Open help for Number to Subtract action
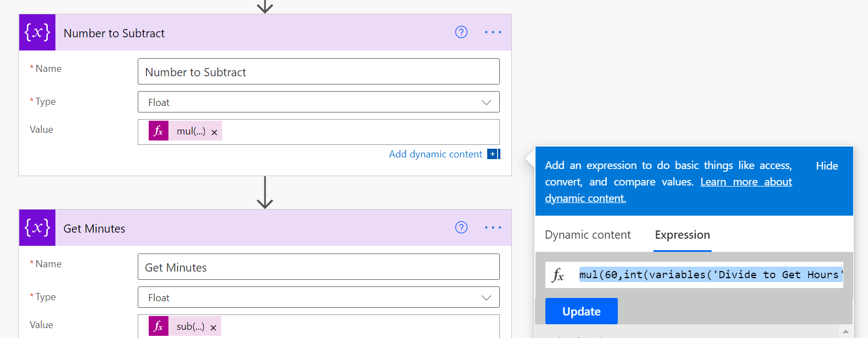The height and width of the screenshot is (338, 868). point(461,32)
